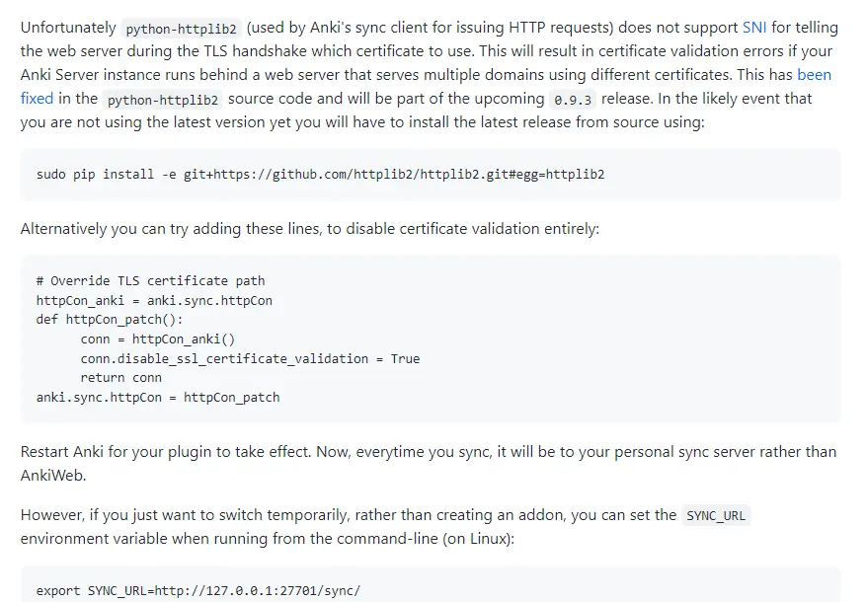Follow the "been" link text
Screen dimensions: 868x602
pyautogui.click(x=814, y=75)
